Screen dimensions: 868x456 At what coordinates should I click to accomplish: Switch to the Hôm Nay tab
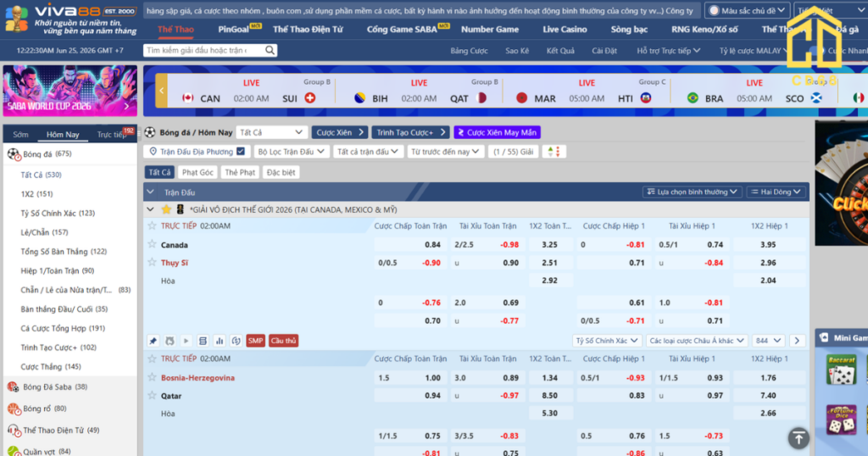(63, 135)
